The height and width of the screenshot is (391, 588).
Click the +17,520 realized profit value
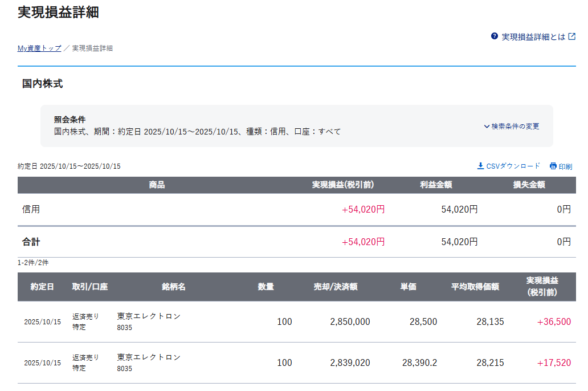click(553, 363)
